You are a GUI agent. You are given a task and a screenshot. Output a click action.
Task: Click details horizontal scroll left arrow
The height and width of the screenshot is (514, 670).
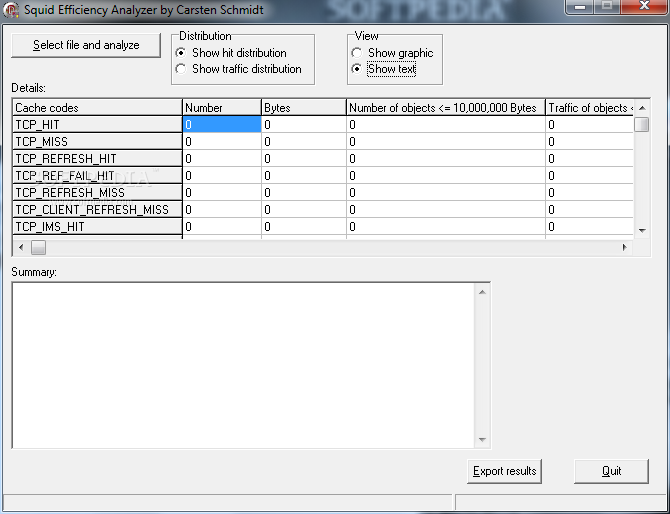[x=21, y=247]
